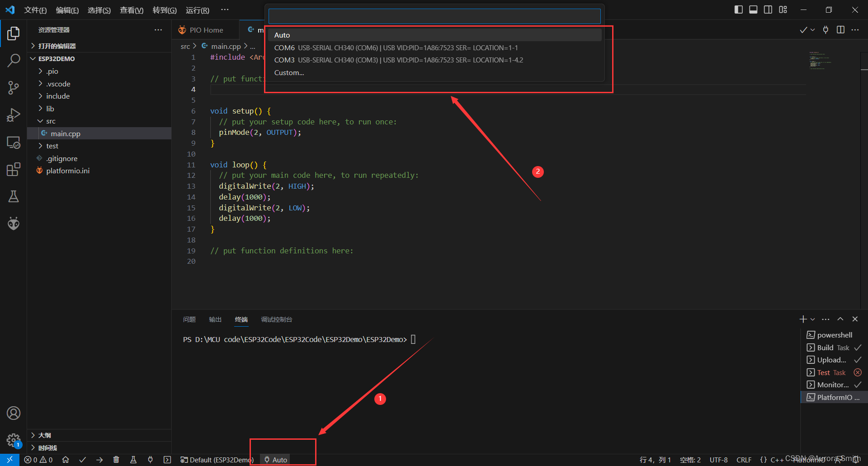The image size is (868, 466).
Task: Open build checkmark dropdown in editor toolbar
Action: [x=812, y=30]
